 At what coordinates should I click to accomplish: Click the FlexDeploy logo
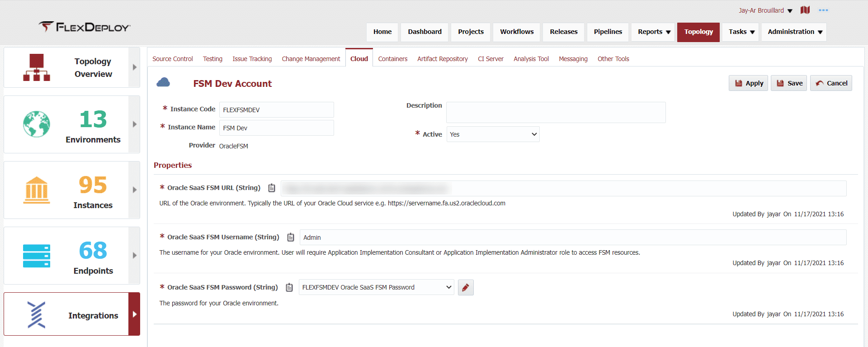85,27
